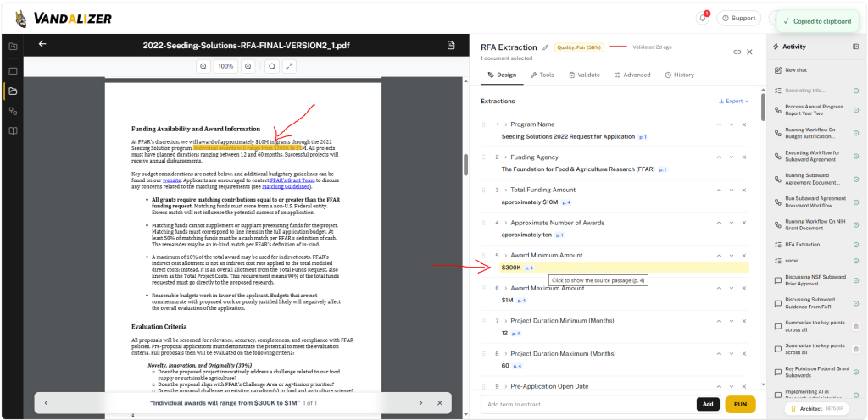Click Quality: Fair (58%) badge
Screen dimensions: 868x420
click(579, 47)
